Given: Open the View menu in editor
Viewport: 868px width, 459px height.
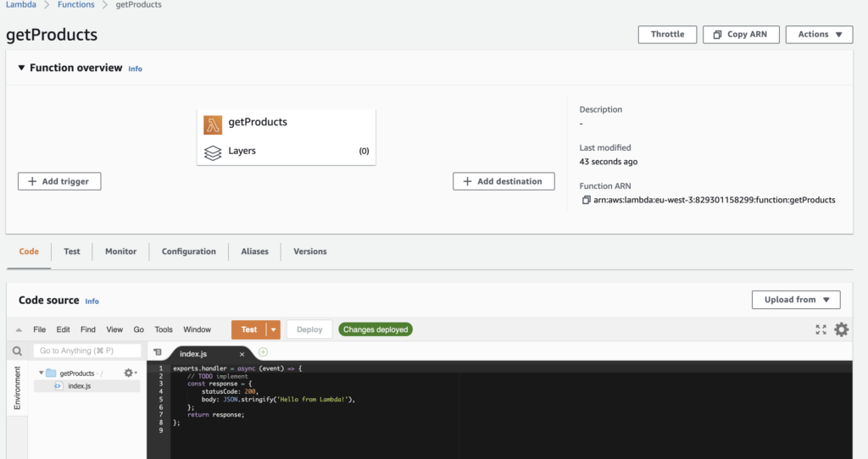Looking at the screenshot, I should [x=114, y=329].
